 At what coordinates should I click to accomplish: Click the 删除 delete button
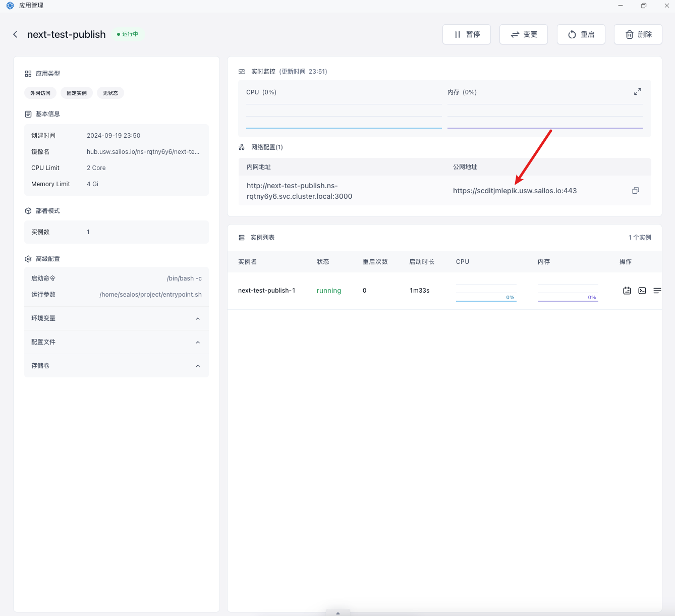pos(638,34)
